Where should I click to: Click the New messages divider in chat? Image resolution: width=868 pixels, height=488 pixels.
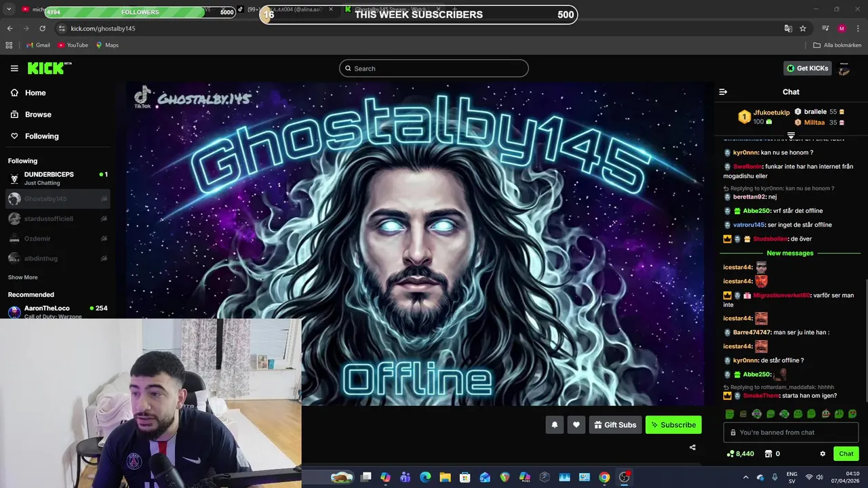pyautogui.click(x=790, y=253)
